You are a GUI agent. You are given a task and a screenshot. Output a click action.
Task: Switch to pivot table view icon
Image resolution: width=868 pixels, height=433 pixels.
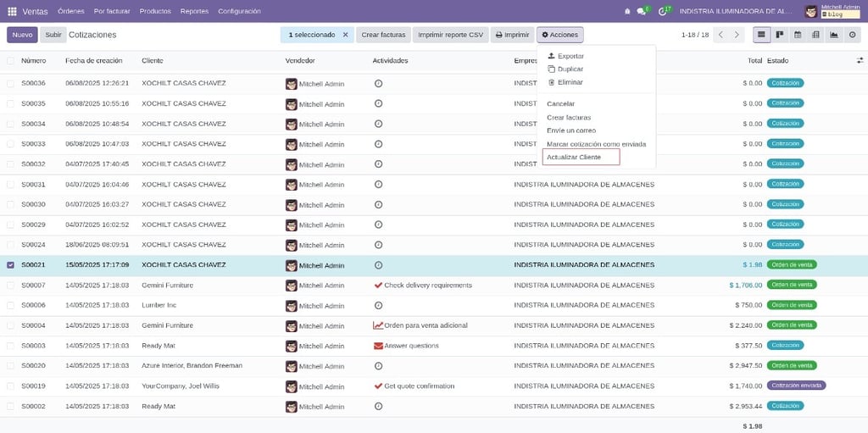coord(815,35)
